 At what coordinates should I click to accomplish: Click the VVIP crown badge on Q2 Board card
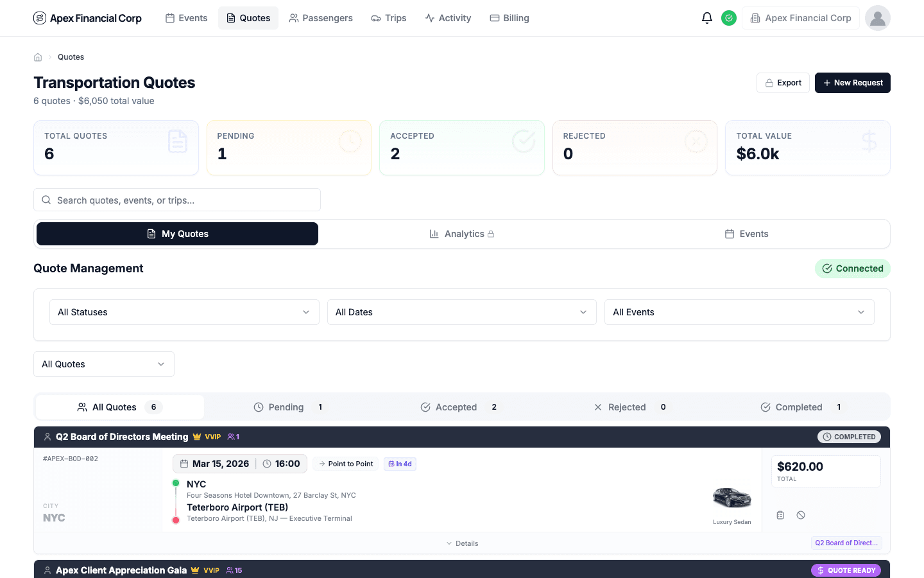[x=196, y=436]
